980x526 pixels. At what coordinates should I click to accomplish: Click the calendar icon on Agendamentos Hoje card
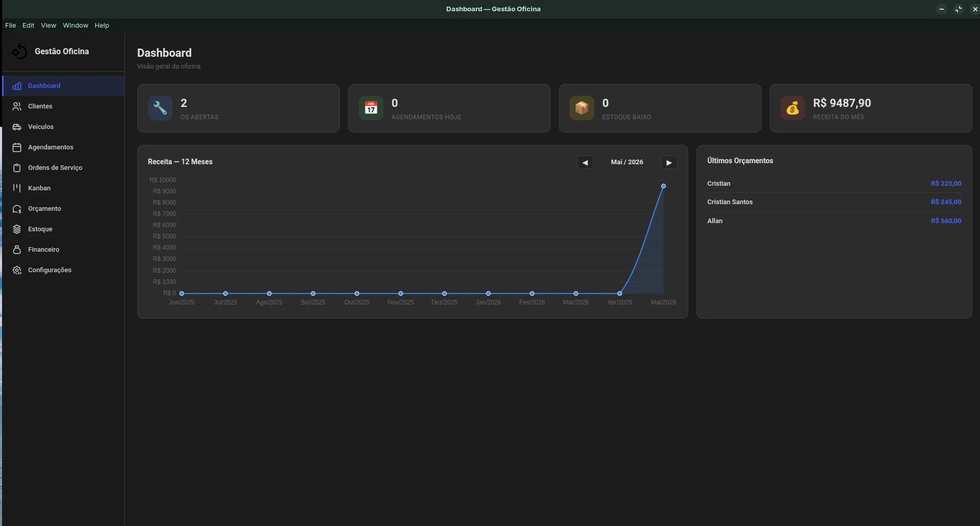click(x=371, y=108)
